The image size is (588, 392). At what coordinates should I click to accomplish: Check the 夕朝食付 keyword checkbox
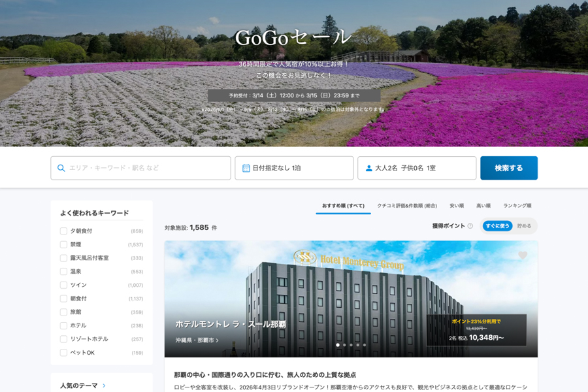pyautogui.click(x=63, y=231)
